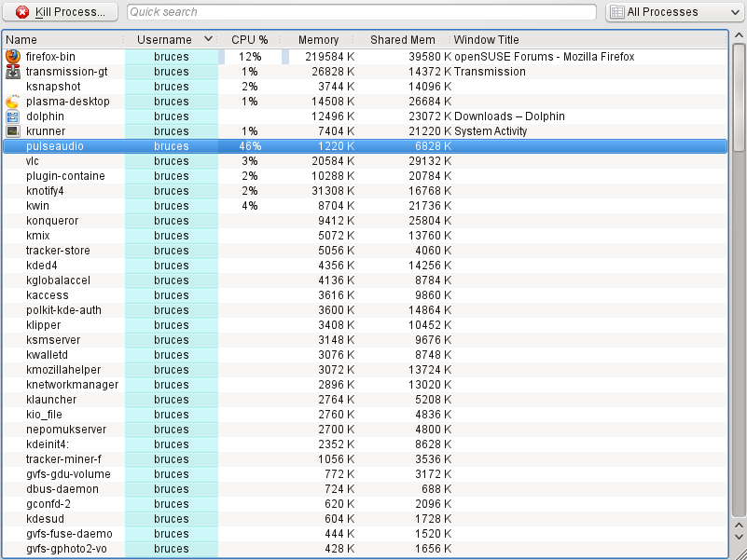747x560 pixels.
Task: Select the plugin-containe process
Action: tap(65, 176)
